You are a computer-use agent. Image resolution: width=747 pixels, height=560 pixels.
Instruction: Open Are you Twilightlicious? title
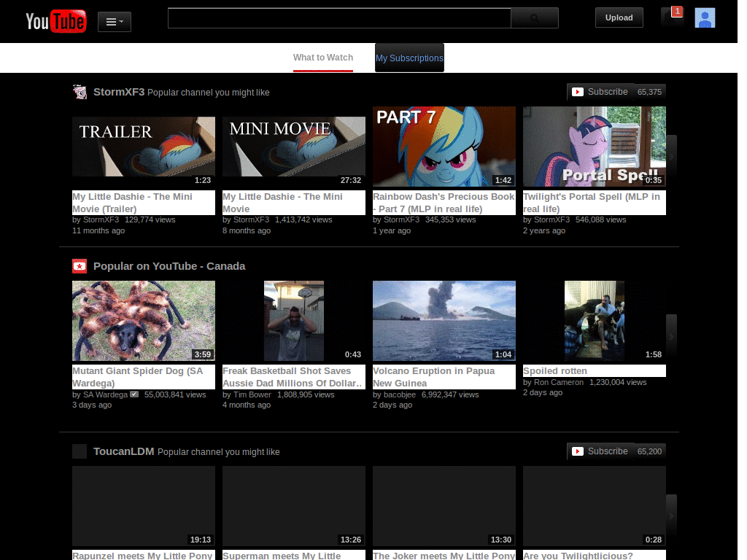click(x=595, y=555)
